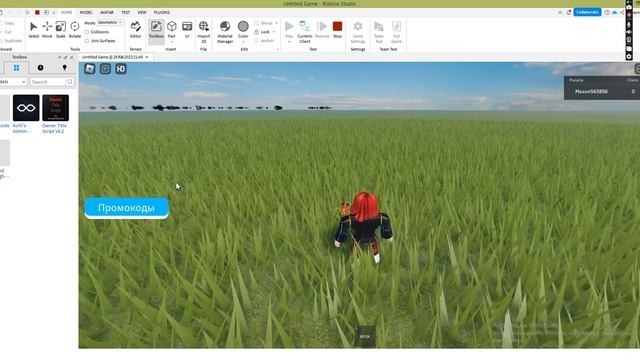Open Import 3D

point(203,32)
